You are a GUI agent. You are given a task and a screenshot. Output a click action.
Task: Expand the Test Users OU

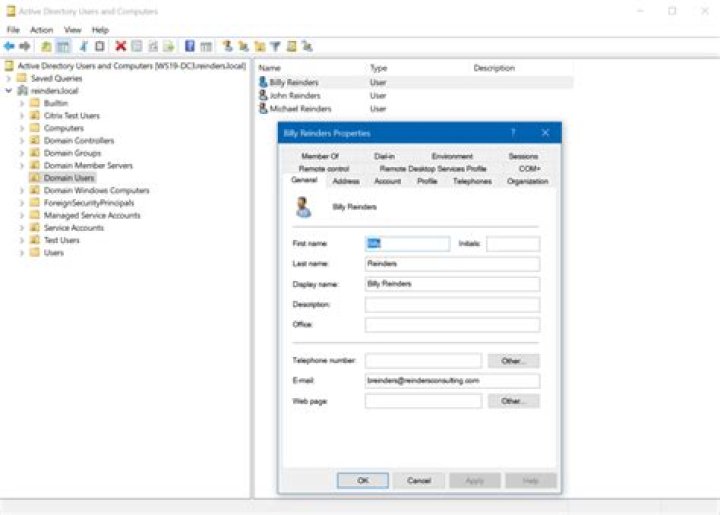coord(22,240)
